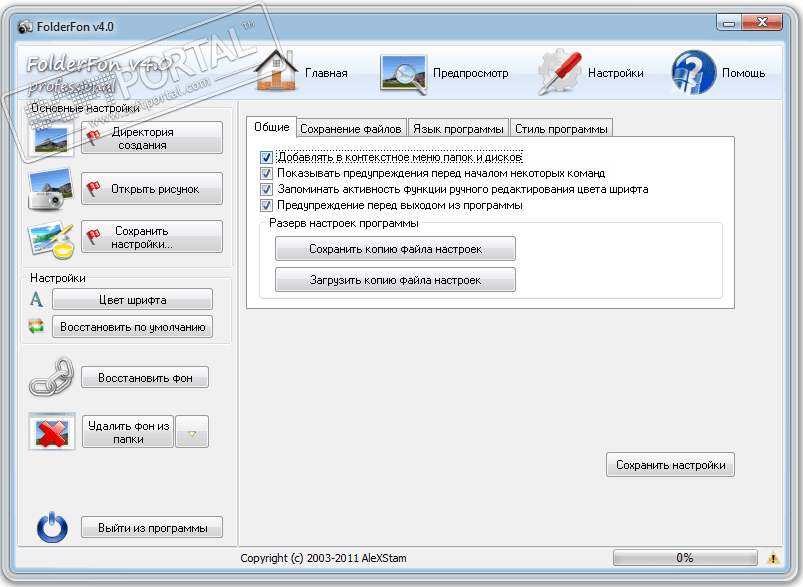Switch to the Общие tab
Viewport: 803px width, 587px height.
click(271, 127)
